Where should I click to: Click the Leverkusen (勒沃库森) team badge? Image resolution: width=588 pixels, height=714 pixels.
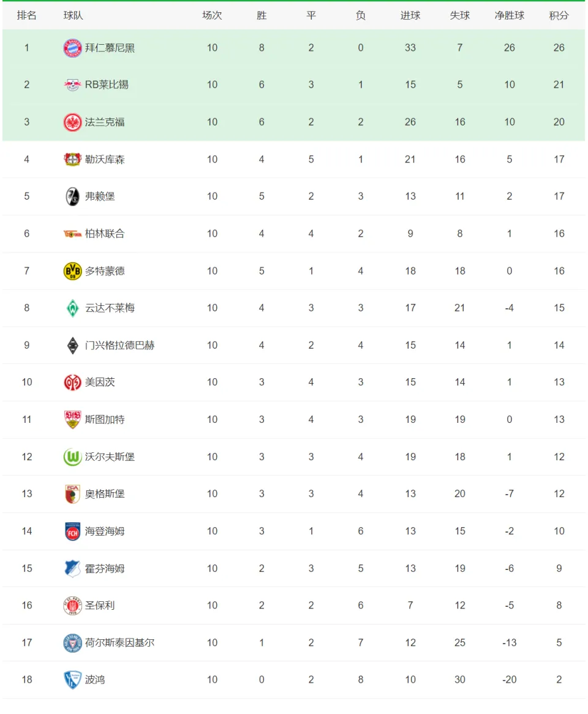(x=72, y=159)
